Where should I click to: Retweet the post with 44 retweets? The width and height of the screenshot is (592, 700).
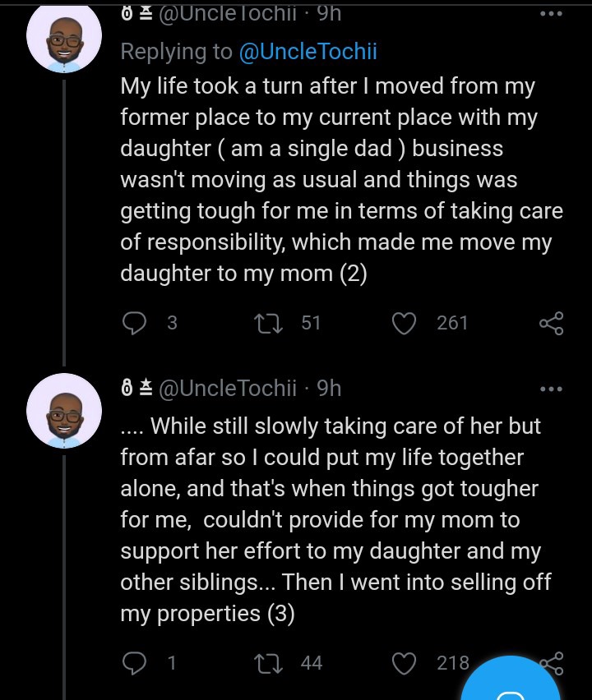(x=268, y=663)
